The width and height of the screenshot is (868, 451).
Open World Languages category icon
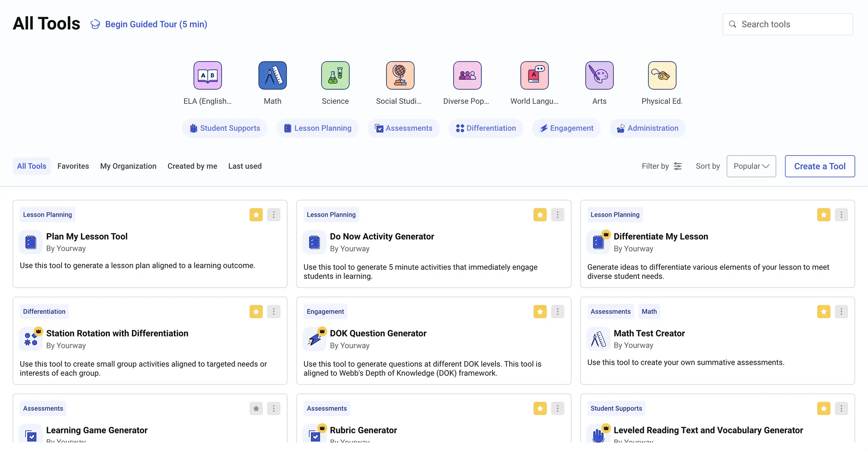pyautogui.click(x=534, y=76)
